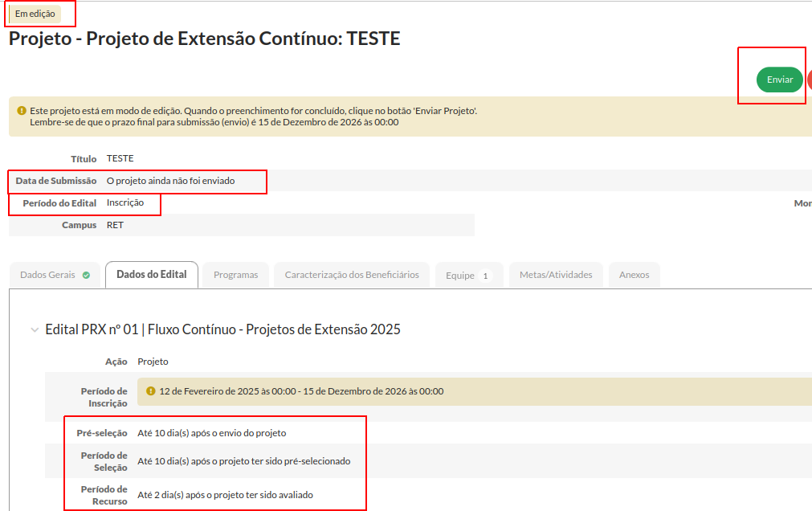Image resolution: width=812 pixels, height=511 pixels.
Task: Click the 'Em edição' status badge
Action: click(35, 14)
